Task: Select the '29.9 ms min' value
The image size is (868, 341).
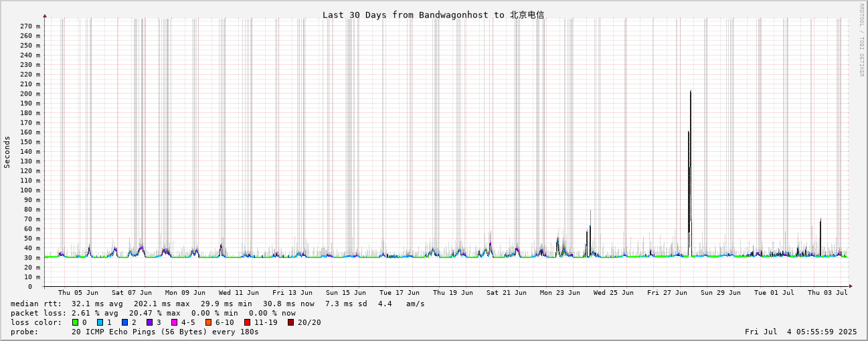Action: (x=226, y=304)
